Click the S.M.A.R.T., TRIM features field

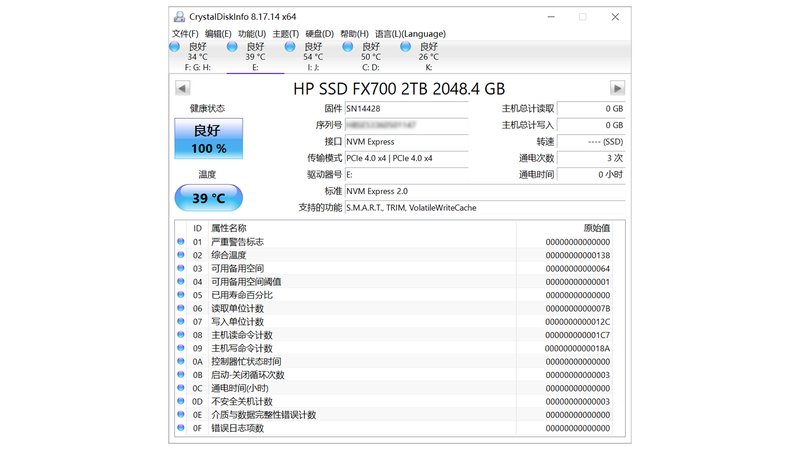(485, 208)
